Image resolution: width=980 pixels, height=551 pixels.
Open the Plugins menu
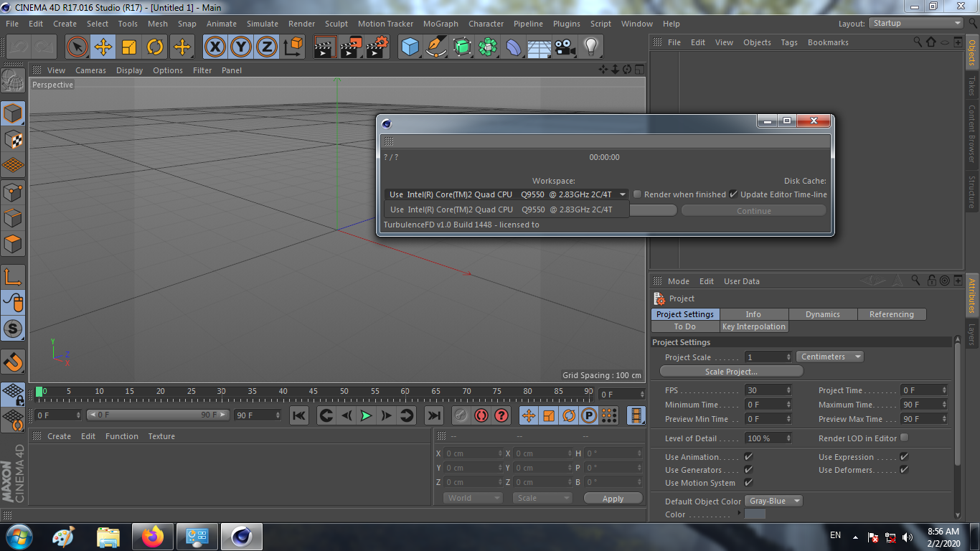567,24
